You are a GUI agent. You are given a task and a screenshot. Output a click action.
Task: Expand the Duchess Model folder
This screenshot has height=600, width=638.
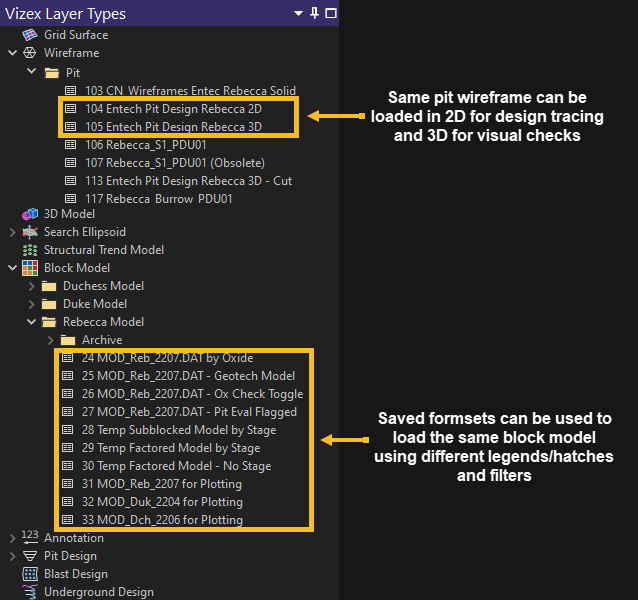pyautogui.click(x=32, y=286)
